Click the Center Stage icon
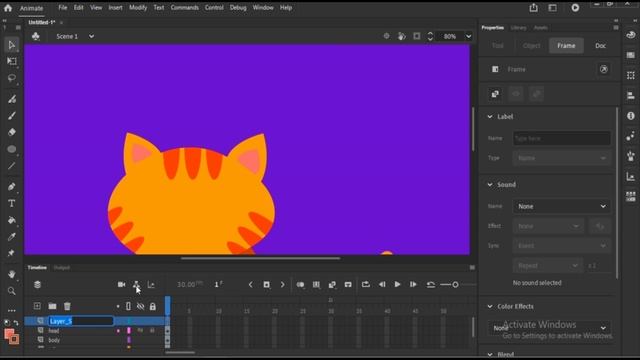The height and width of the screenshot is (360, 640). click(386, 36)
